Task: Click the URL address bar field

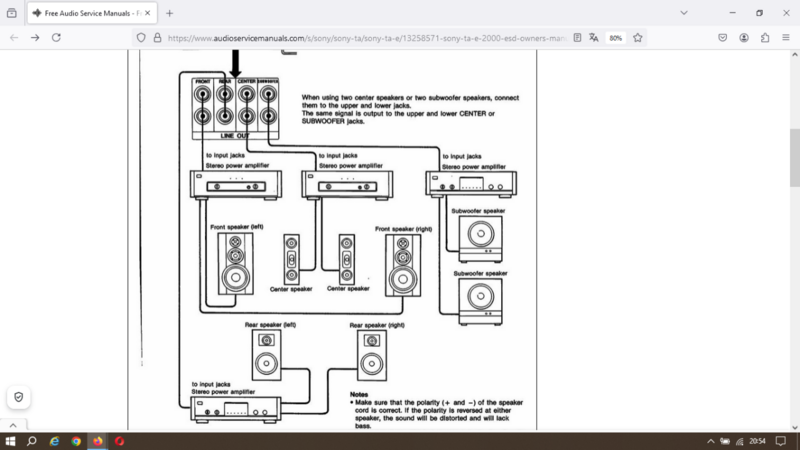Action: coord(360,37)
